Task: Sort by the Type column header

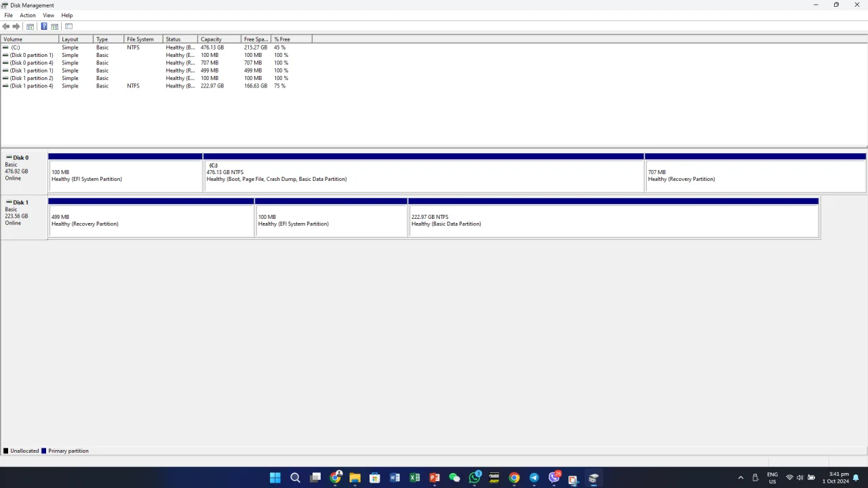Action: pos(108,39)
